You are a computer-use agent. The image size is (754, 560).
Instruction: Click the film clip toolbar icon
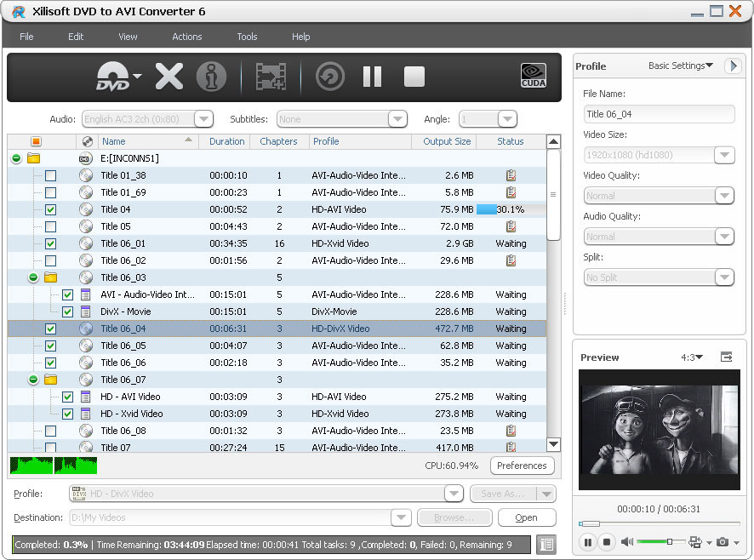271,77
